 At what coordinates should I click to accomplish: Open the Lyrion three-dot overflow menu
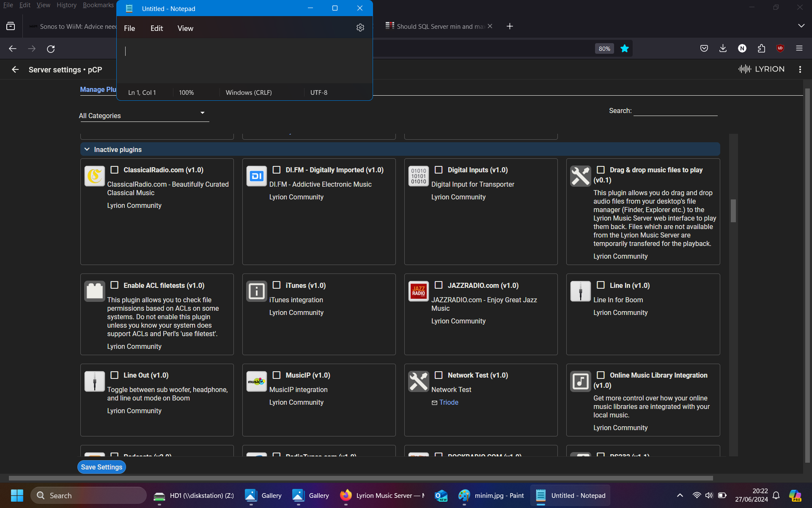pyautogui.click(x=800, y=69)
